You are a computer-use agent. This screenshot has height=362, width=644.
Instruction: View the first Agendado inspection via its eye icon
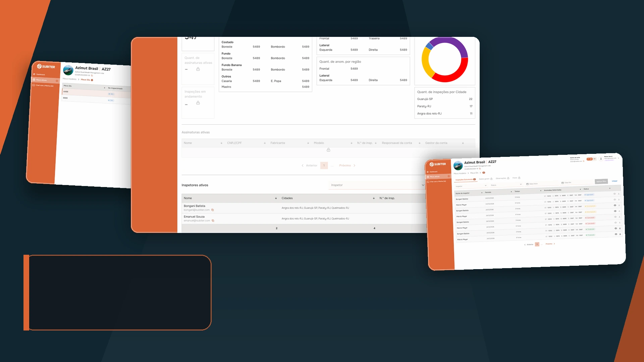(x=614, y=194)
